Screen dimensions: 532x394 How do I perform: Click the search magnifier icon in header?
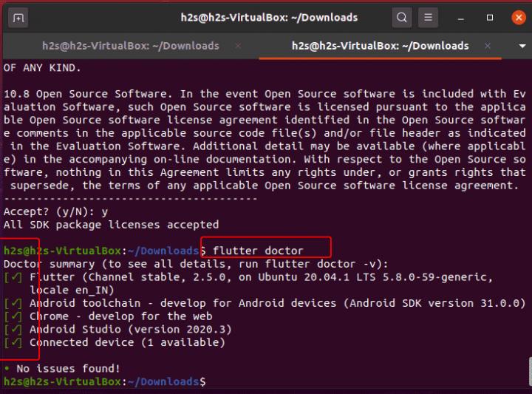click(x=401, y=17)
